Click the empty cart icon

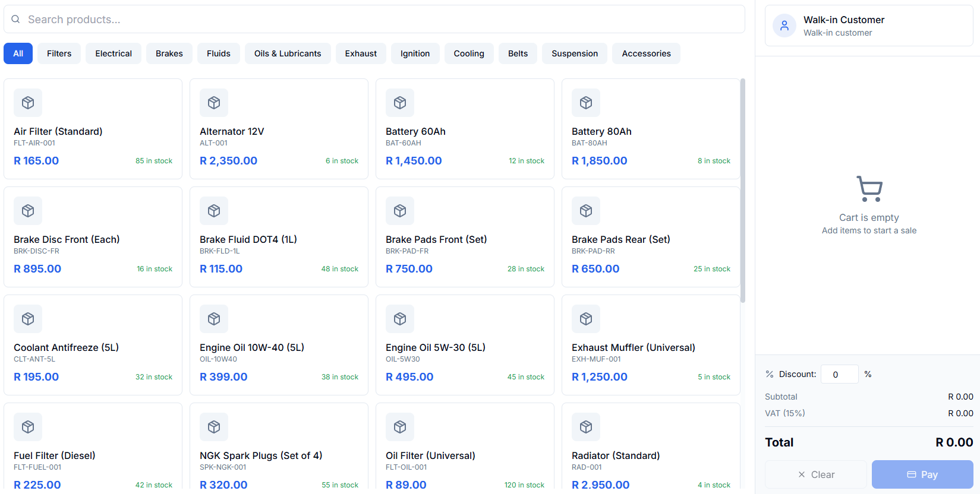[869, 189]
